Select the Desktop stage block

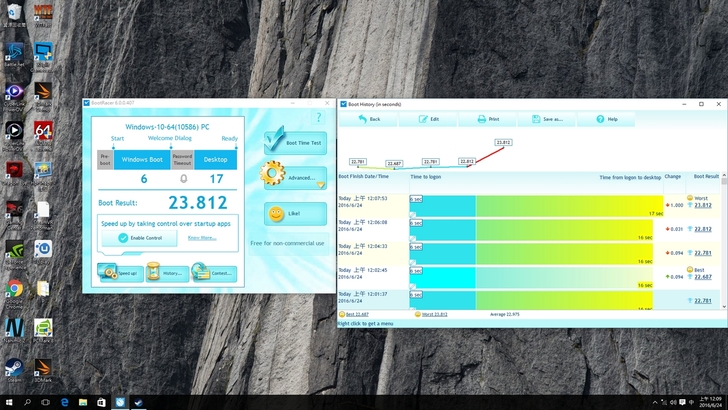(x=215, y=160)
